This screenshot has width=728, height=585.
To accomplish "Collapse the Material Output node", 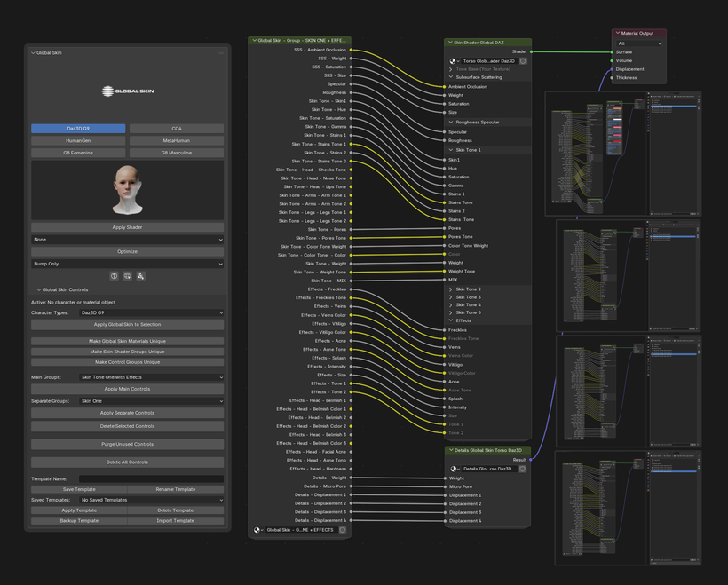I will click(618, 34).
